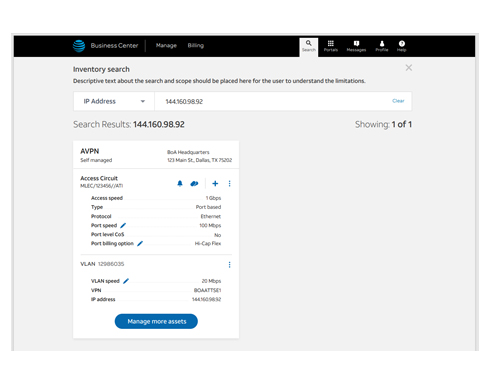Image resolution: width=490 pixels, height=384 pixels.
Task: Click the Access Circuit heading
Action: tap(99, 178)
